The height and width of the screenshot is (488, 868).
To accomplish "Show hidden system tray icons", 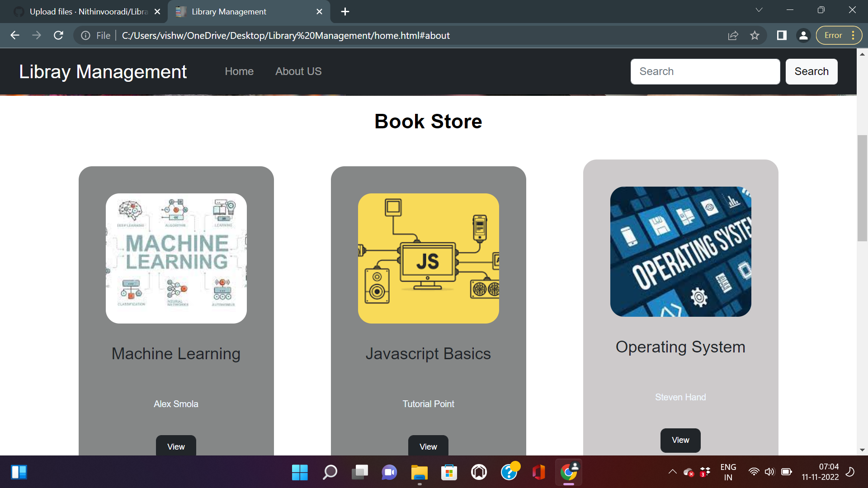I will 673,472.
